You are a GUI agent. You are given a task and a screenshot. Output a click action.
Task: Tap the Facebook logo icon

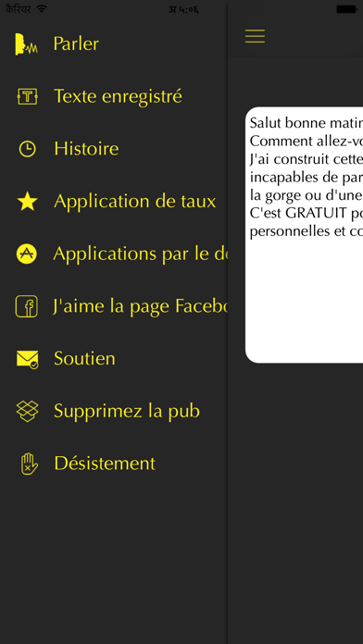pyautogui.click(x=27, y=306)
